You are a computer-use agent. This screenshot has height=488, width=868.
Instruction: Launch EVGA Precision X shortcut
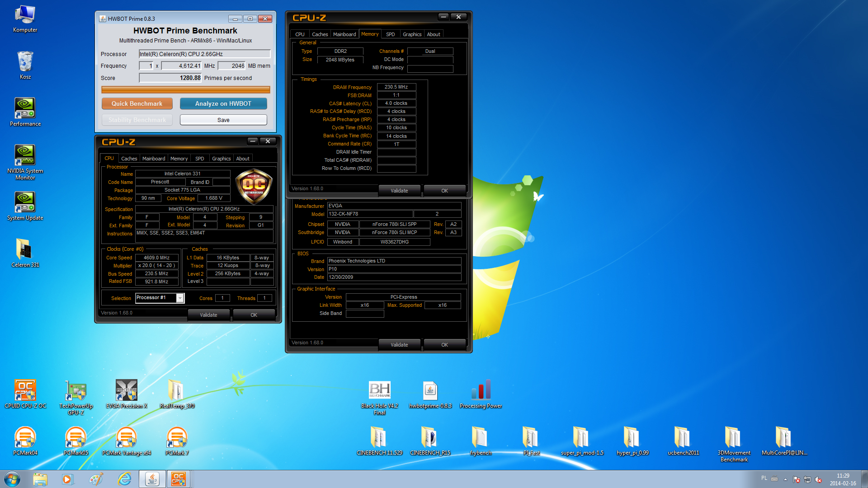click(x=127, y=394)
